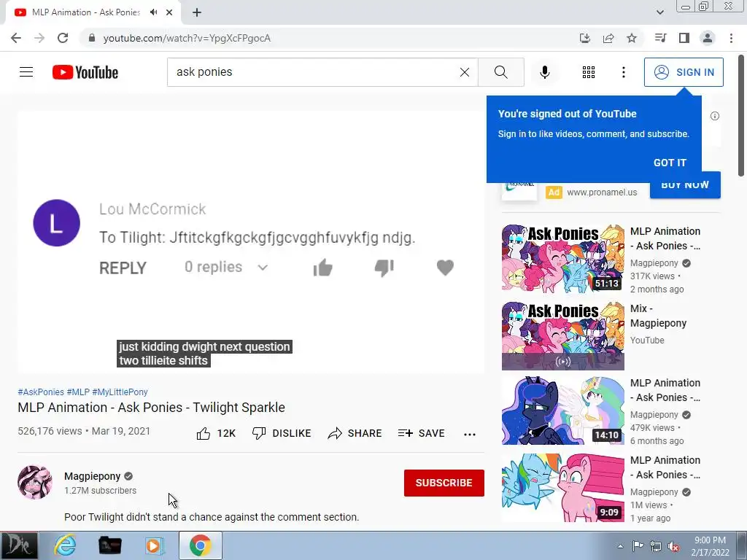The width and height of the screenshot is (747, 560).
Task: Click in the ask ponies search field
Action: [x=314, y=72]
